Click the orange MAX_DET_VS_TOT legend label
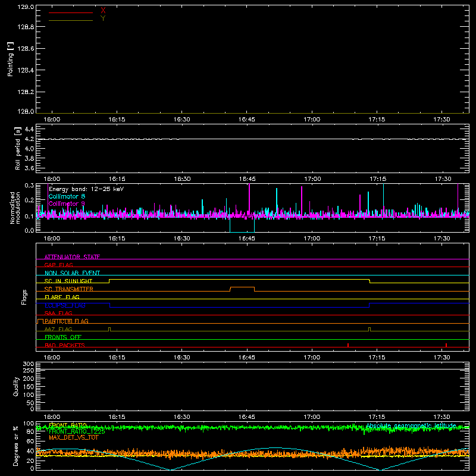The width and height of the screenshot is (476, 476). (73, 437)
